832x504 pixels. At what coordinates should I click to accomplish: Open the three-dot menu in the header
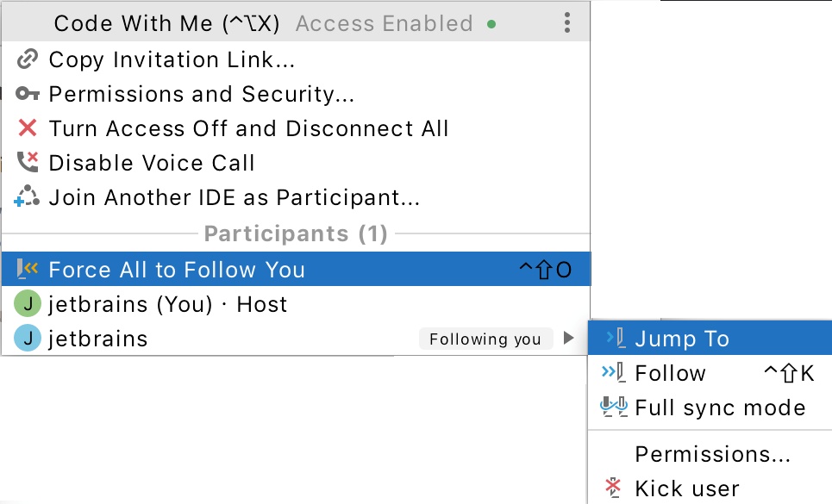pos(567,22)
